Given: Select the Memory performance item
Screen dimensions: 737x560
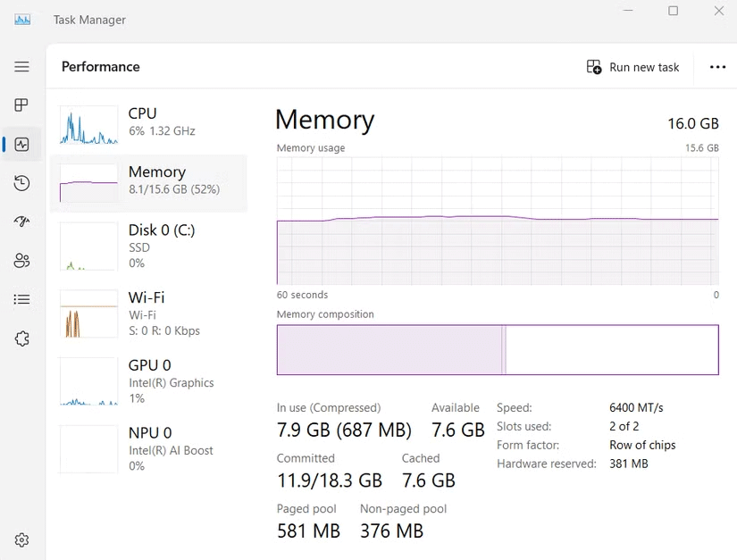Looking at the screenshot, I should pos(148,181).
